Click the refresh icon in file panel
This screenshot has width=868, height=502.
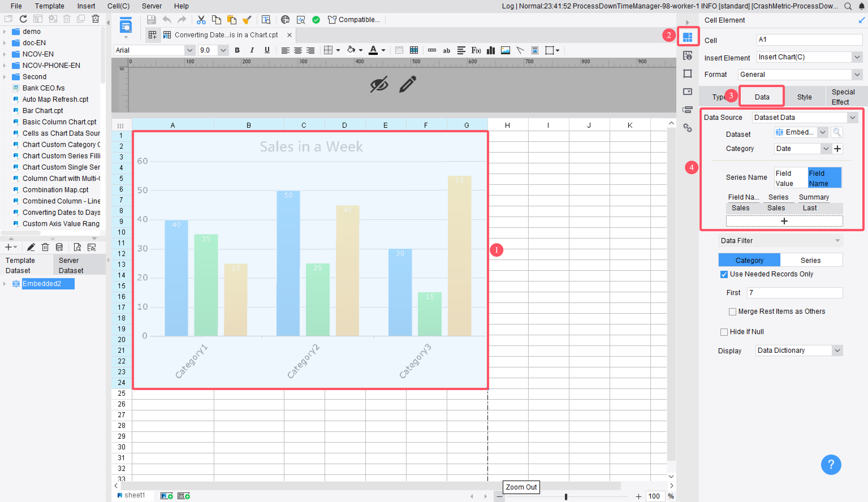23,19
